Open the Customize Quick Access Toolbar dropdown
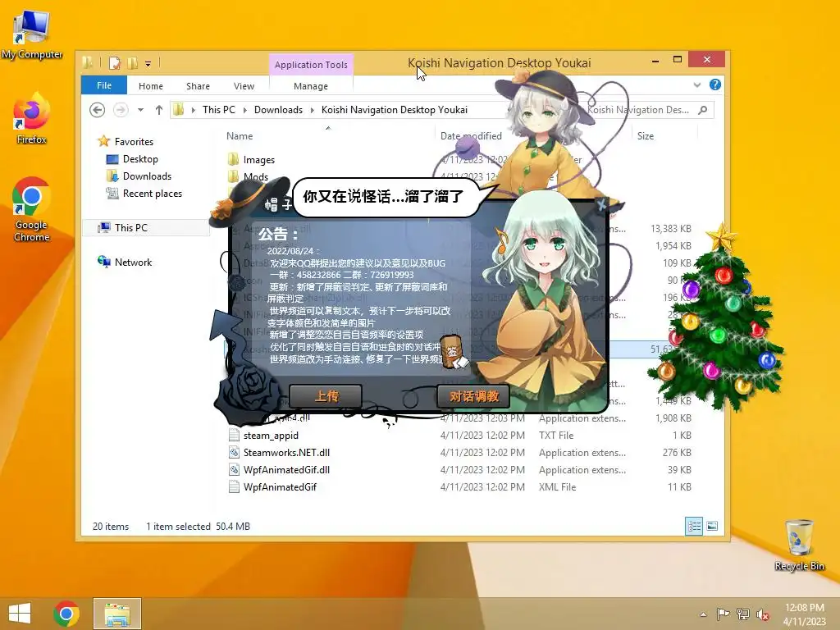Screen dimensions: 840x630 coord(148,64)
